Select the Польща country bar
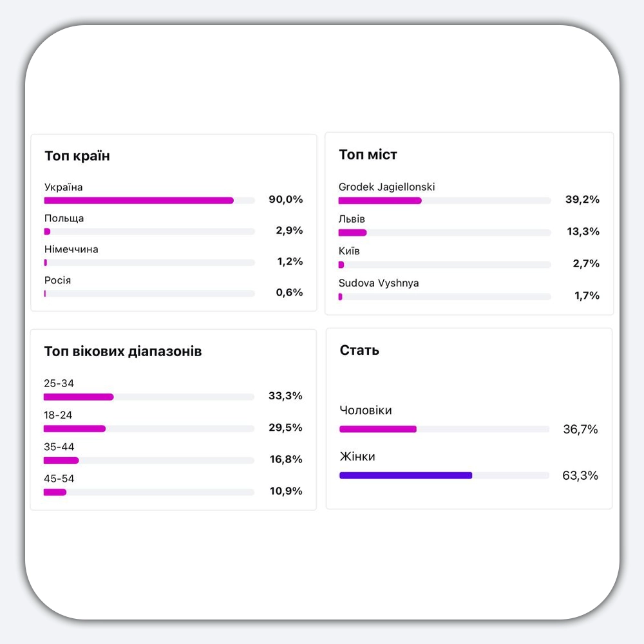 (149, 232)
